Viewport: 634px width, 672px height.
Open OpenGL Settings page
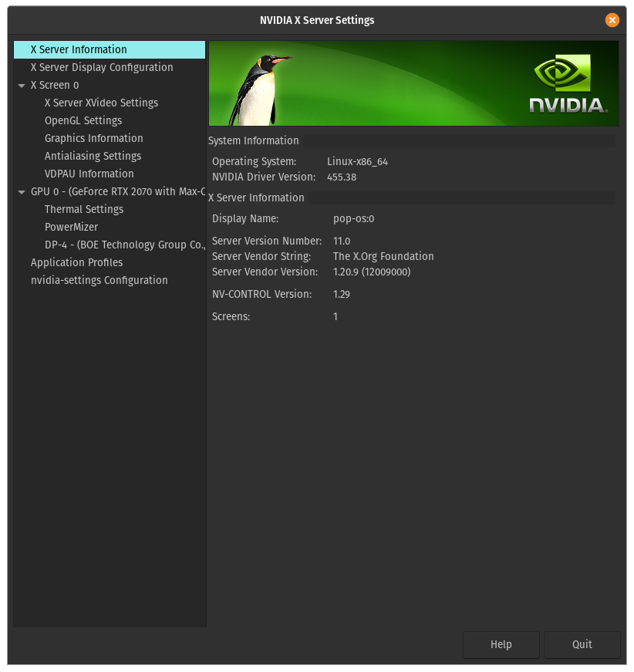(x=83, y=121)
